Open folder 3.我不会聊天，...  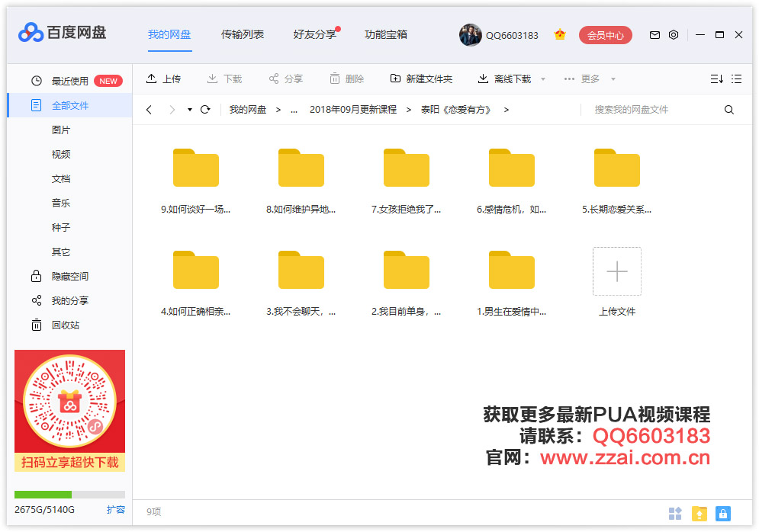click(x=301, y=284)
